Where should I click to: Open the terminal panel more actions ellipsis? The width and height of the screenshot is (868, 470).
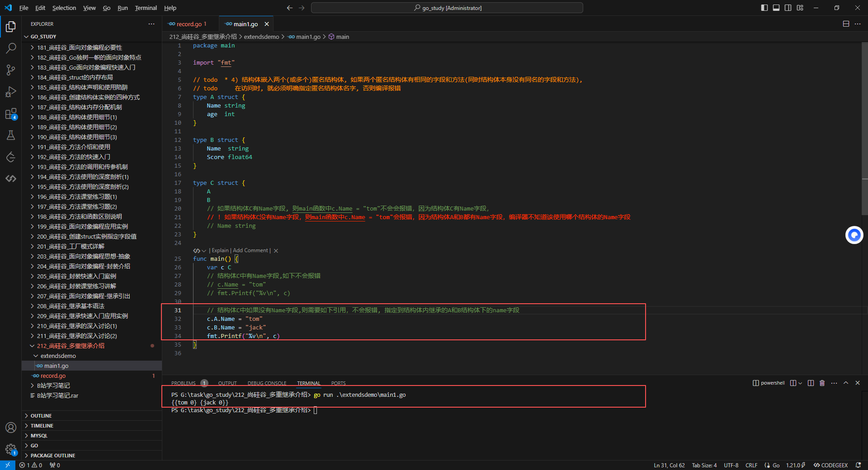(834, 383)
